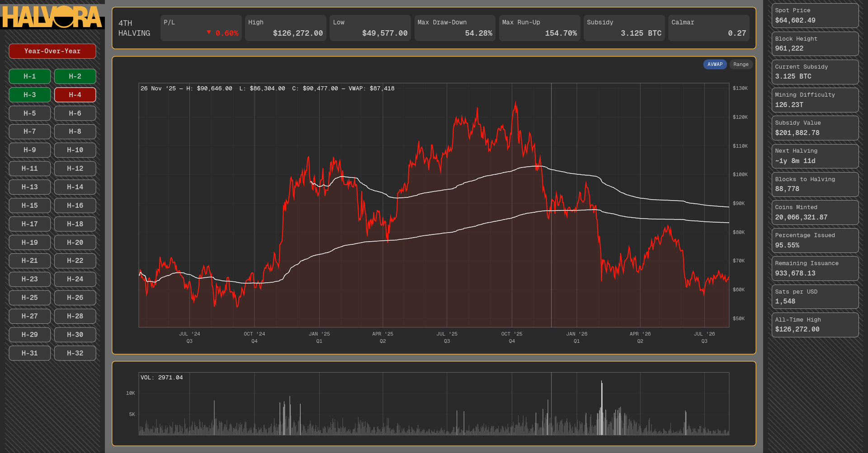Click the All-Time High card
Screen dimensions: 868x453
(815, 325)
